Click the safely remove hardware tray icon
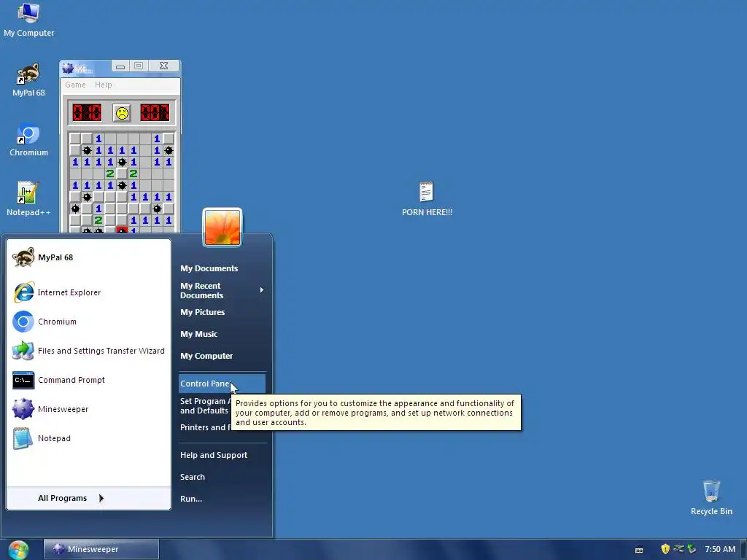 [x=692, y=549]
